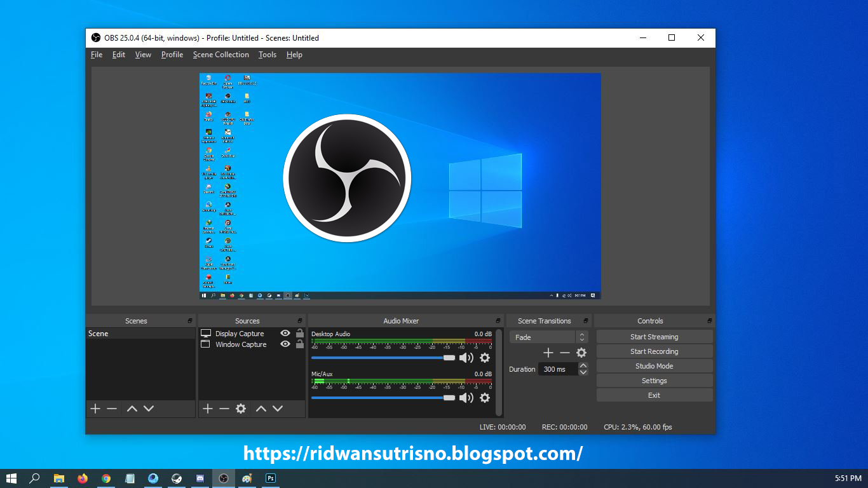Image resolution: width=868 pixels, height=488 pixels.
Task: Open transition properties gear icon
Action: pyautogui.click(x=581, y=353)
